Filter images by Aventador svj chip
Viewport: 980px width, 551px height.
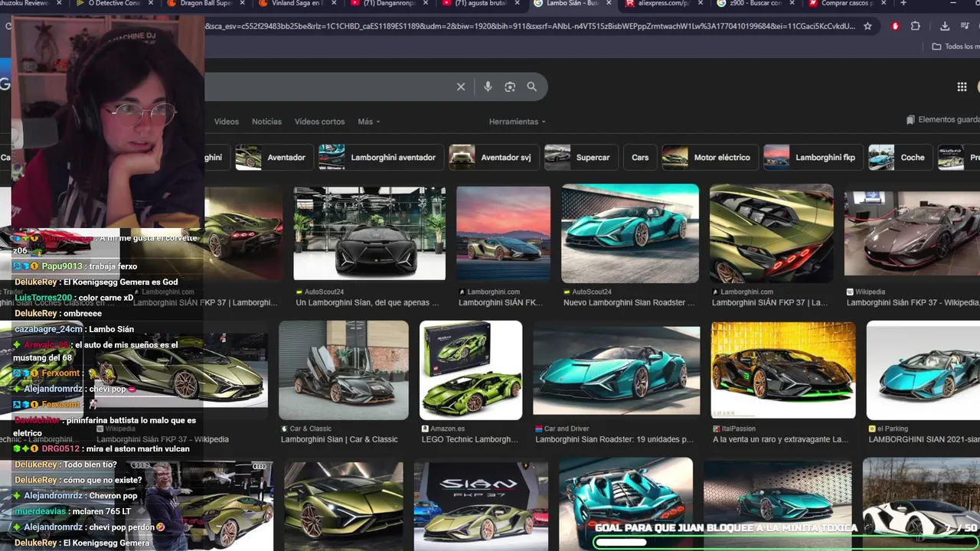(494, 158)
